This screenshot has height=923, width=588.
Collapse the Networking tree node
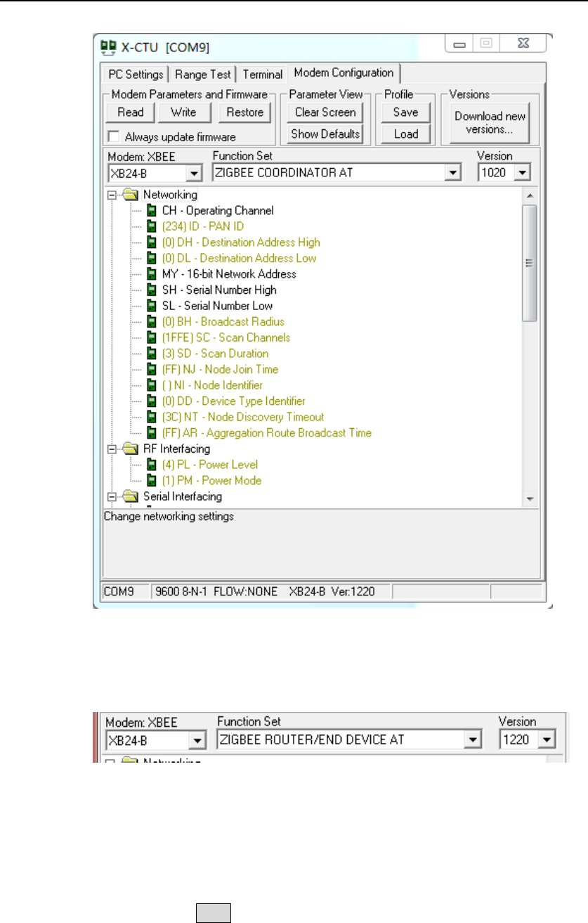(x=111, y=195)
